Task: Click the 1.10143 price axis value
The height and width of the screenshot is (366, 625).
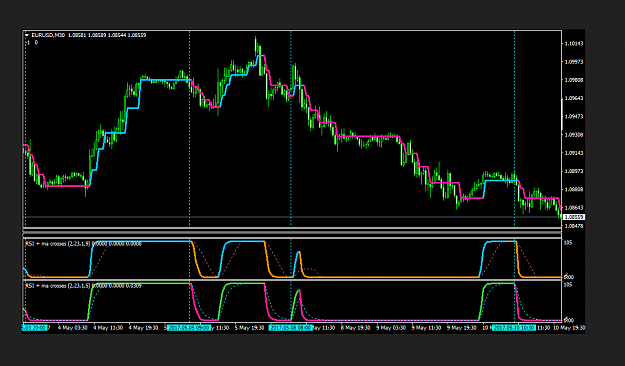Action: pos(574,43)
